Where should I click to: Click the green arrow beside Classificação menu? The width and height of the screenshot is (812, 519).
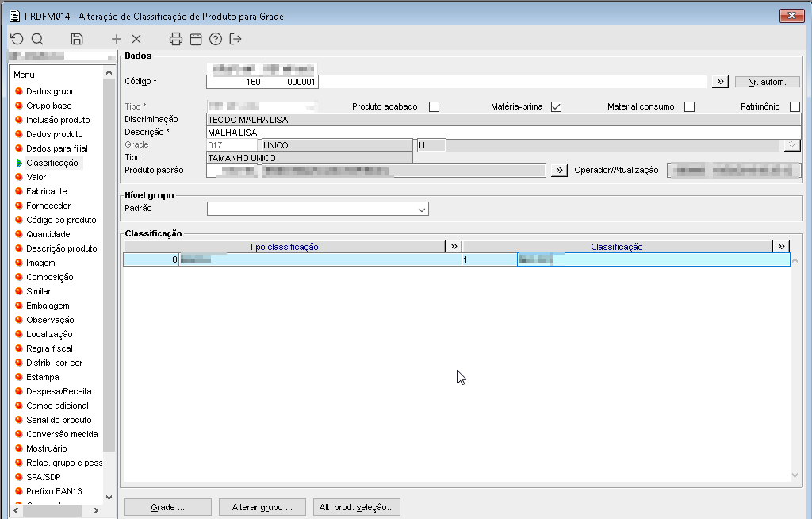click(19, 163)
